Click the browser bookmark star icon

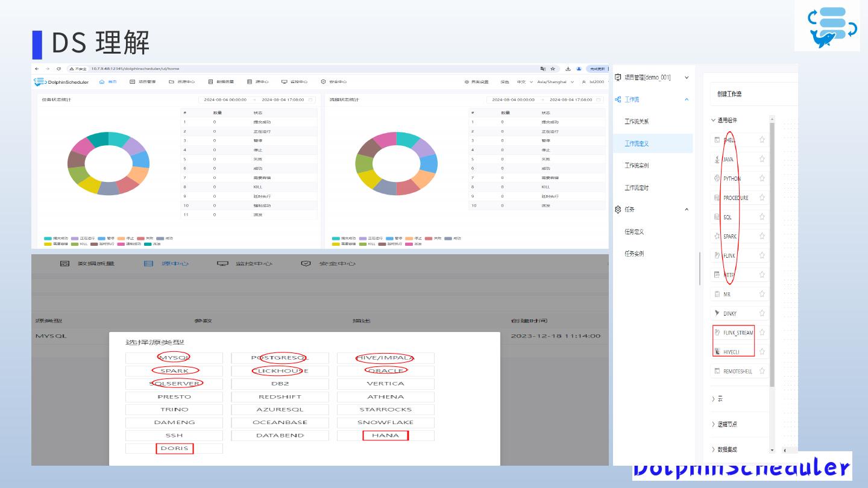point(552,69)
